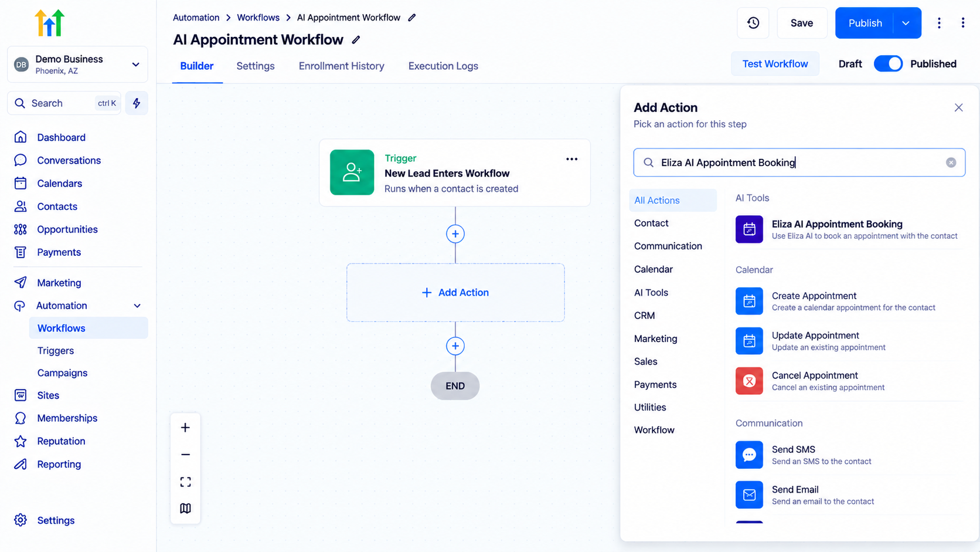Open the version history clock icon

click(x=753, y=23)
